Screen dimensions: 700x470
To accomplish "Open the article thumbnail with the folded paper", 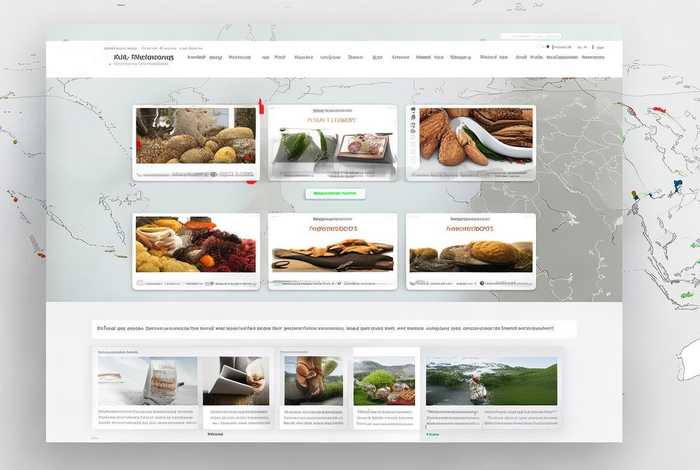I will (x=236, y=381).
